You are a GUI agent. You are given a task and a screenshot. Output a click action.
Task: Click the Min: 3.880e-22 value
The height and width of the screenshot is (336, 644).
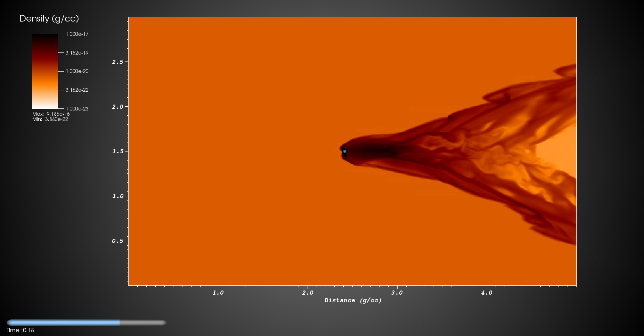point(50,119)
